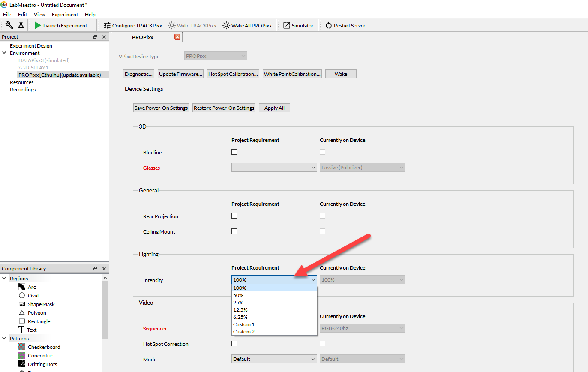Viewport: 588px width, 372px height.
Task: Toggle Rear Projection project requirement checkbox
Action: 234,216
